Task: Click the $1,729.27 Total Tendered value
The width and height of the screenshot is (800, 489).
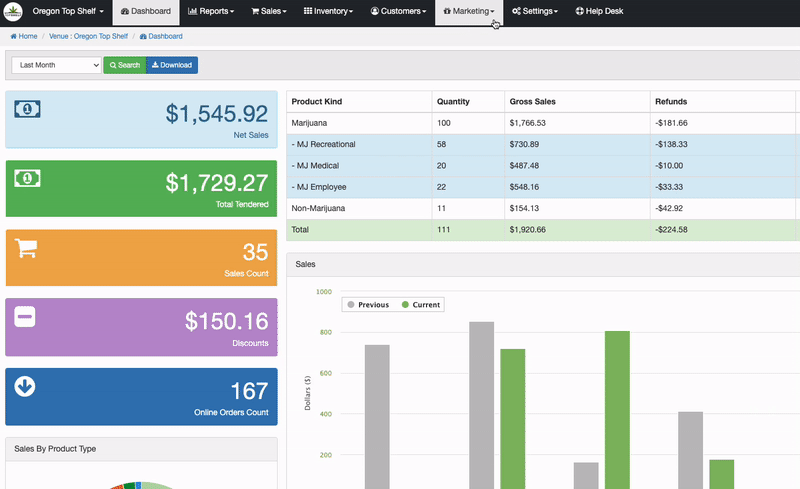Action: coord(217,183)
